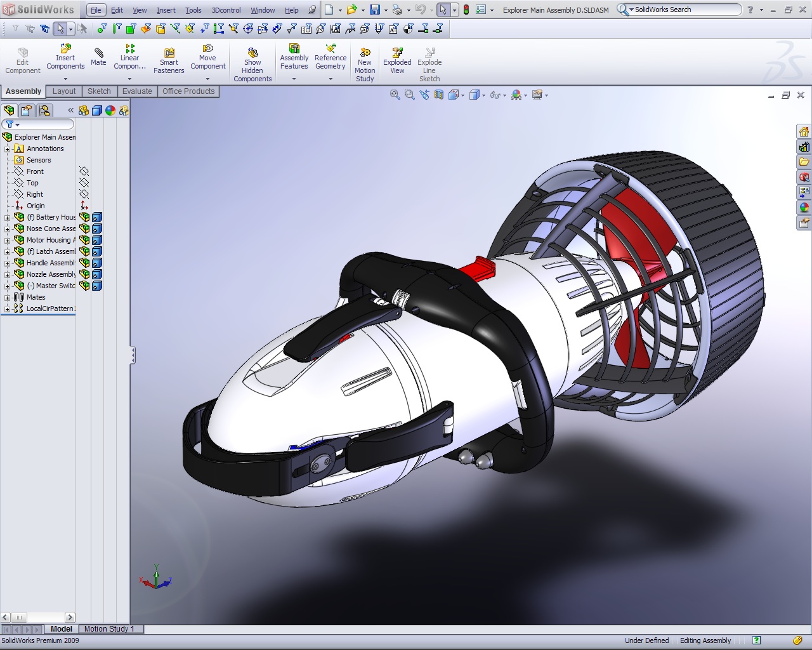Click the Office Products tab label

point(188,91)
